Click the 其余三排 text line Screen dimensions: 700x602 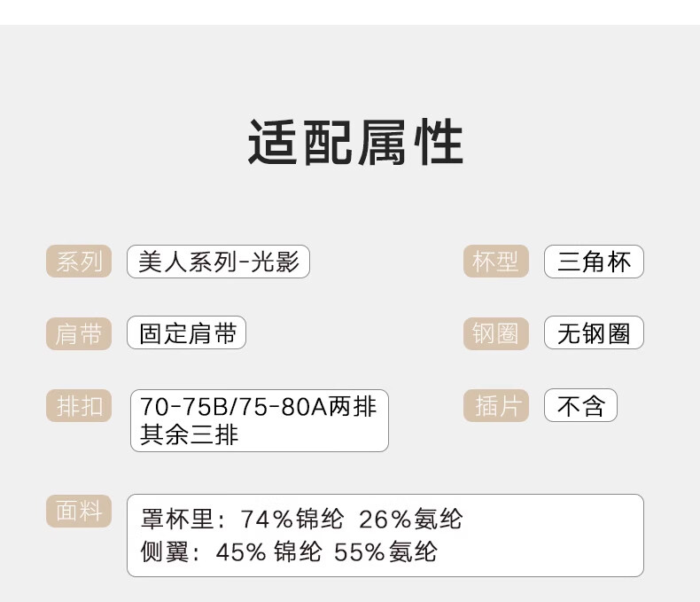[x=190, y=434]
